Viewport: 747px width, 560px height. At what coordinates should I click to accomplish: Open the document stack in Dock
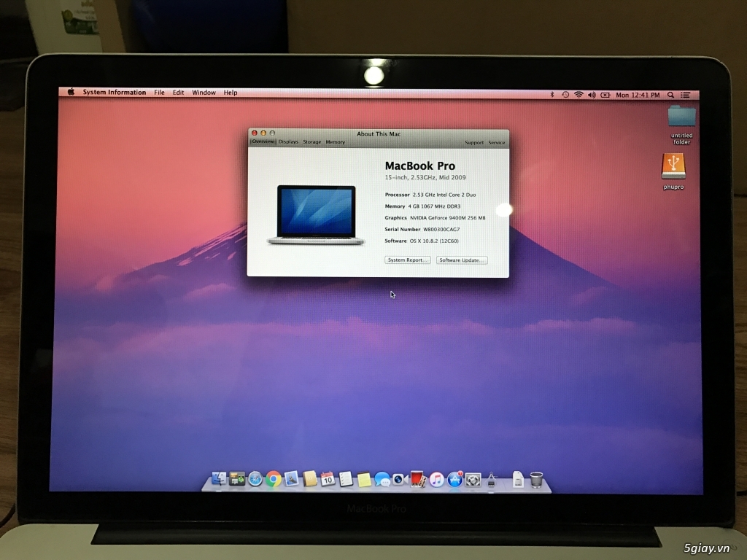518,480
